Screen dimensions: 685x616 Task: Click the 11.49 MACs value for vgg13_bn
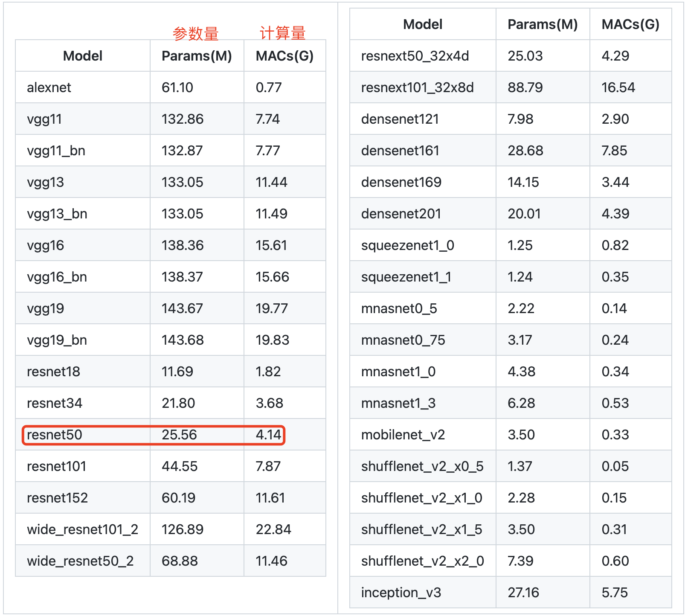coord(271,214)
